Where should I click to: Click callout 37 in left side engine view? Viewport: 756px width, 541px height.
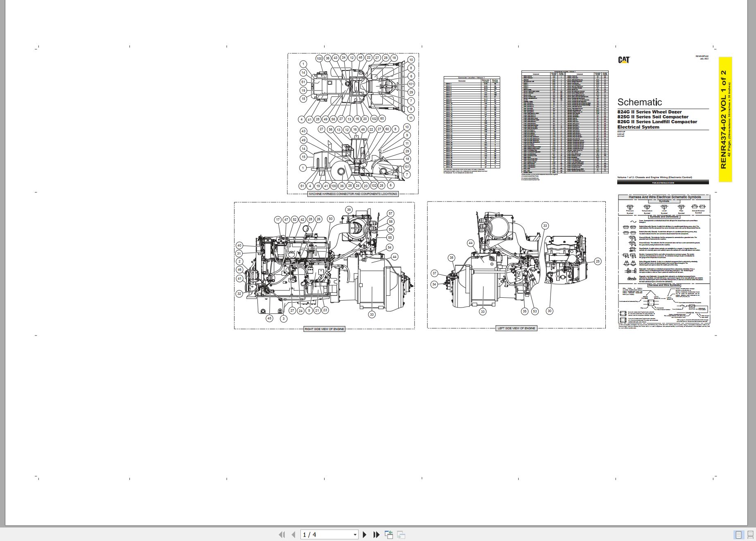[435, 273]
